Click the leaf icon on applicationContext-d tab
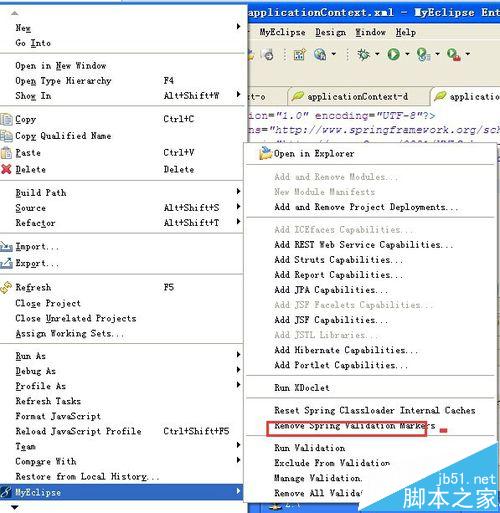 point(297,96)
